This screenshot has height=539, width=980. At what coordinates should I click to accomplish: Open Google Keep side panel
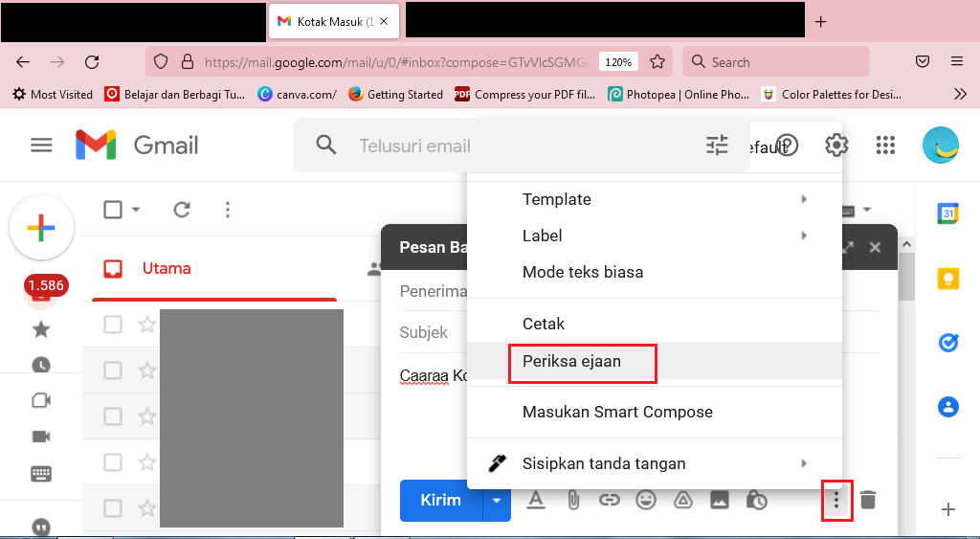coord(948,279)
